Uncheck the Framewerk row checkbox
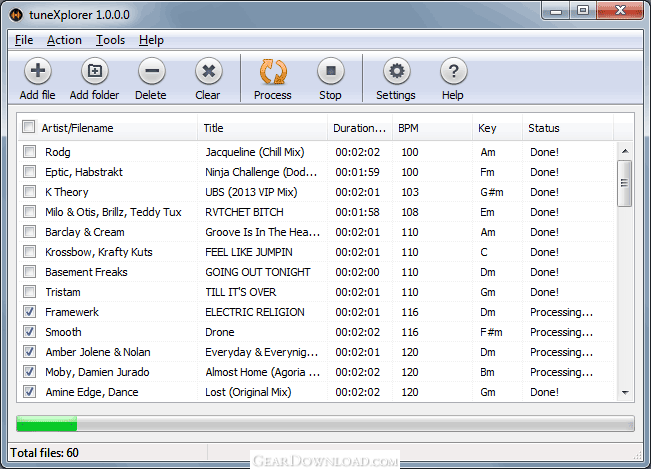 tap(29, 312)
